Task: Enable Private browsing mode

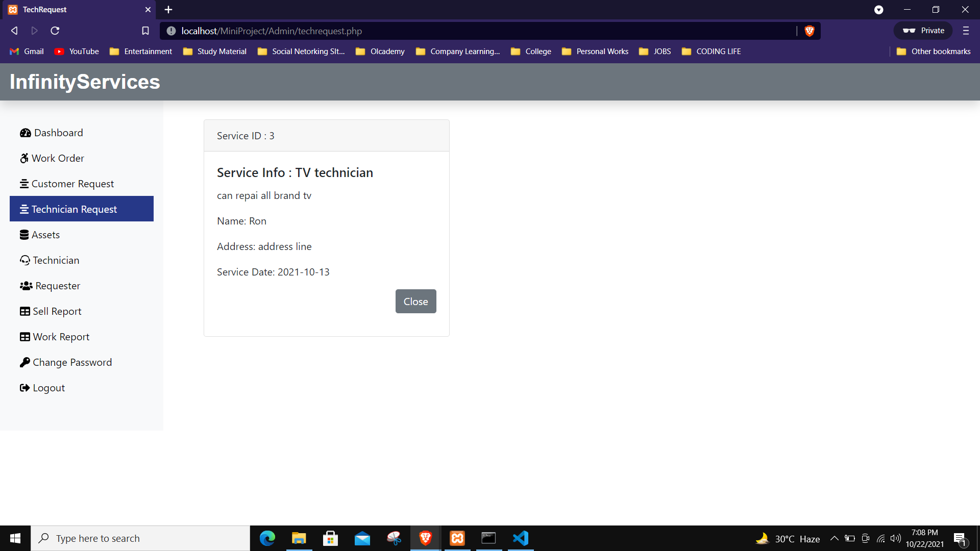Action: (x=923, y=31)
